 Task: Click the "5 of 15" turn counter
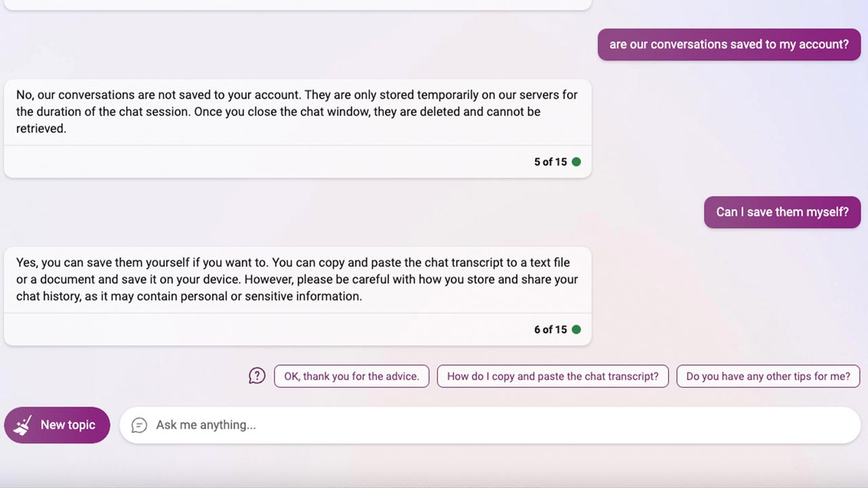550,162
